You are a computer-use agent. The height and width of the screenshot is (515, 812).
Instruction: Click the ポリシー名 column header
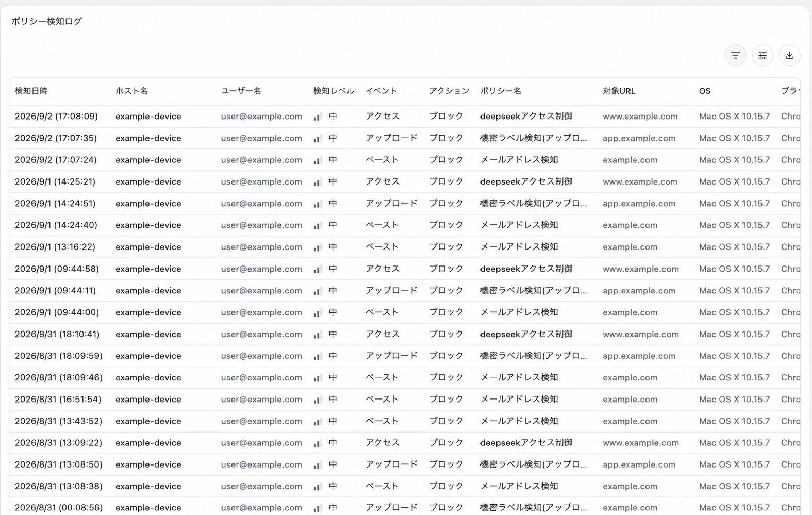click(501, 91)
